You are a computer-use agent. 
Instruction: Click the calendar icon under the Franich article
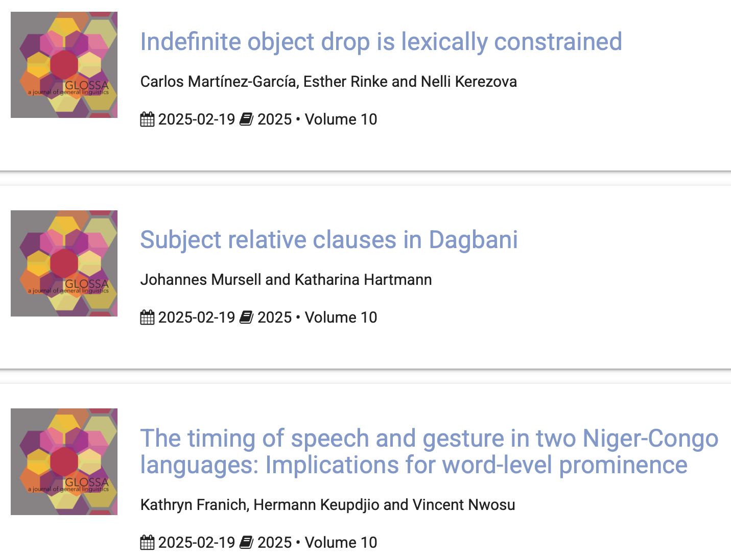147,543
